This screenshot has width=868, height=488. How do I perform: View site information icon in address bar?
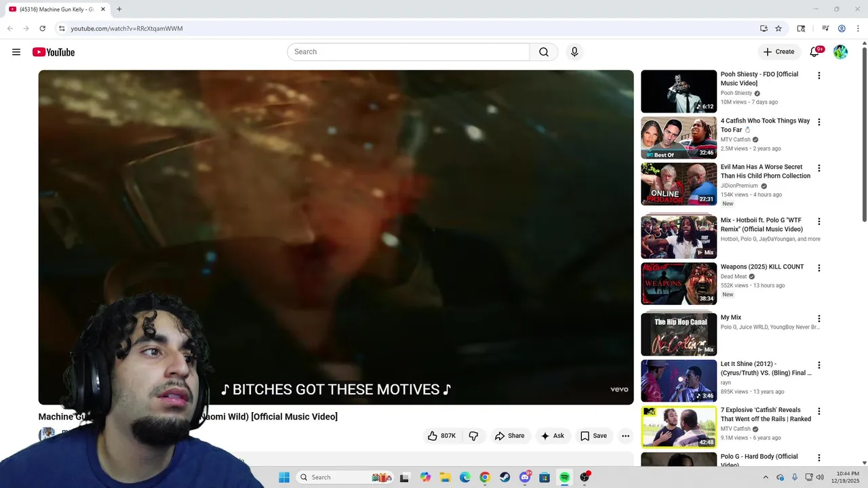pyautogui.click(x=62, y=28)
